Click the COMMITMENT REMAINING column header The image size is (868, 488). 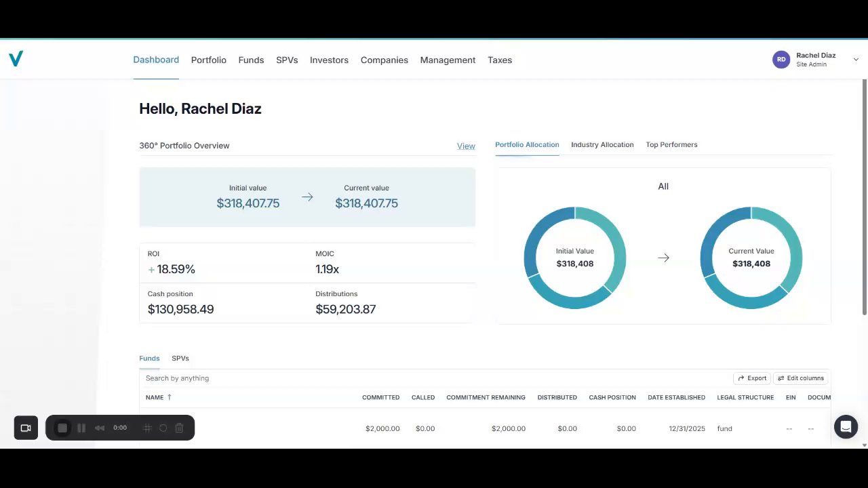tap(486, 397)
